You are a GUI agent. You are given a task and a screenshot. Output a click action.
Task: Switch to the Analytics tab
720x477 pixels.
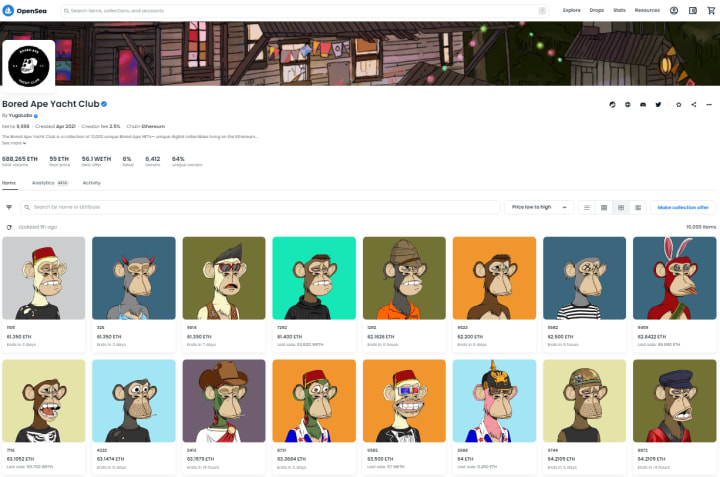pyautogui.click(x=50, y=183)
